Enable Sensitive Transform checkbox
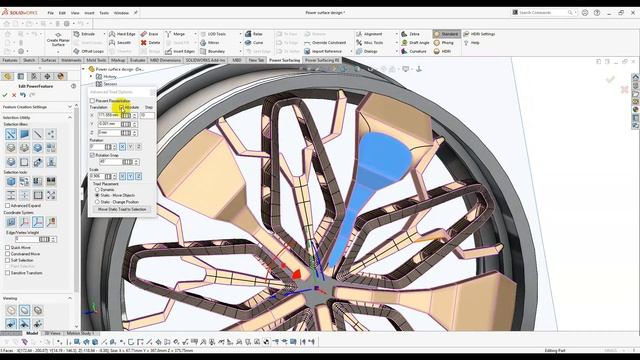This screenshot has height=360, width=640. pos(7,273)
